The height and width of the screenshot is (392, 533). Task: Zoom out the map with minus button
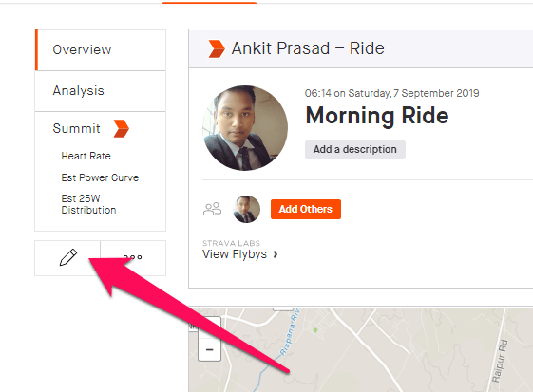pyautogui.click(x=210, y=349)
